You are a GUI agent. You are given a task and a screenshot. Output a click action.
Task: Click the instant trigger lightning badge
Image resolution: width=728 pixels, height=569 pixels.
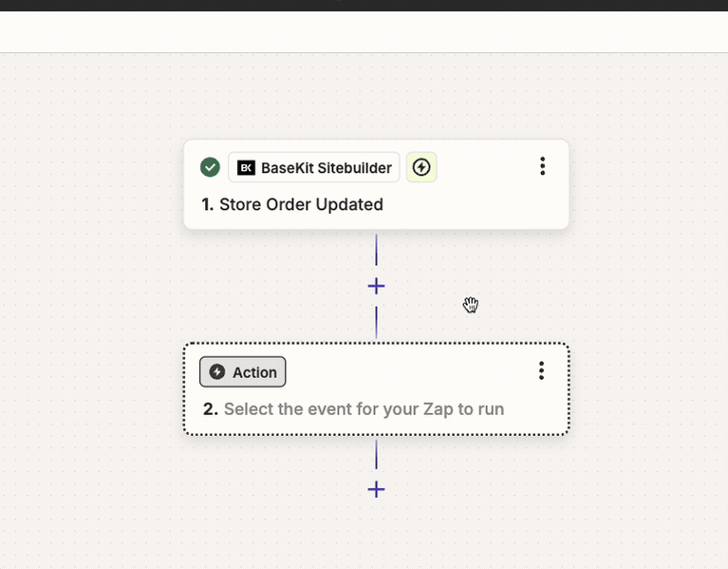click(x=421, y=167)
